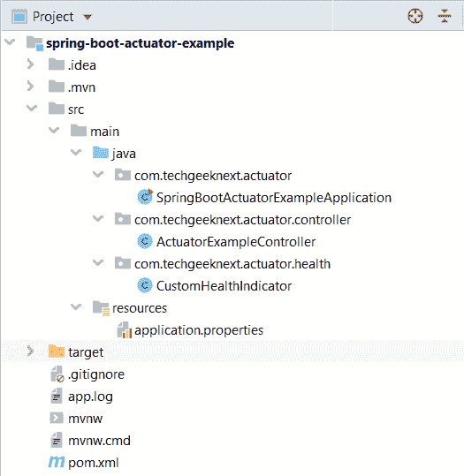Collapse the resources folder chevron
This screenshot has height=476, width=464.
76,307
